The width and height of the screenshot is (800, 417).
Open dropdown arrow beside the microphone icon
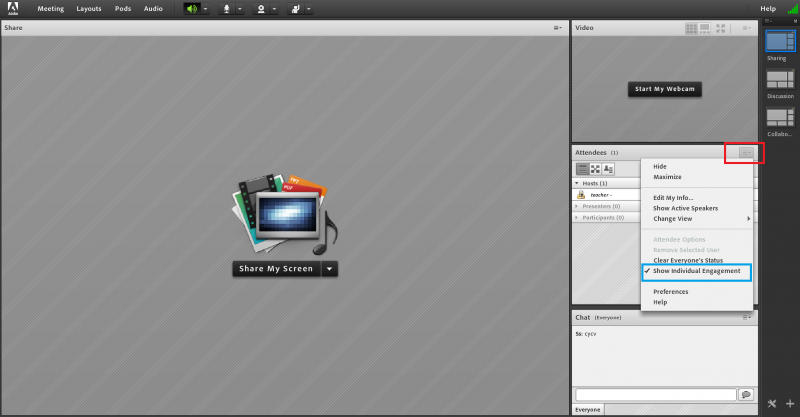(x=240, y=8)
